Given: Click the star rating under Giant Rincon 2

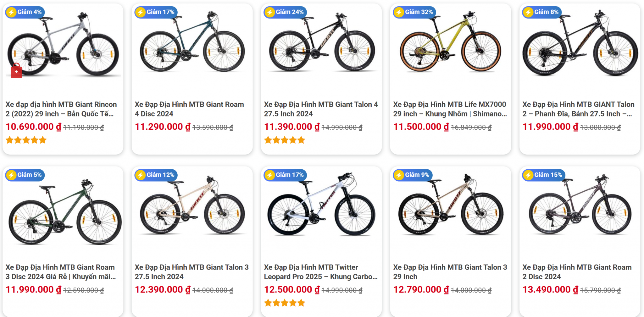Looking at the screenshot, I should click(x=26, y=140).
